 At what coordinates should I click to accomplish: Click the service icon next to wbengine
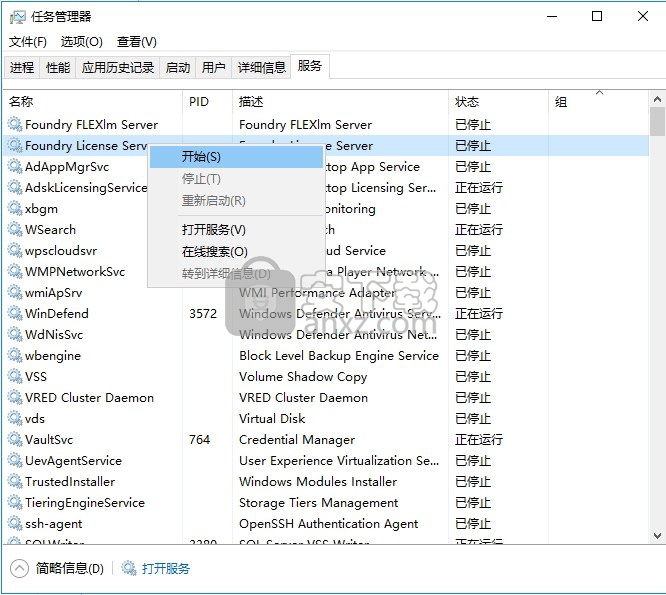click(x=15, y=355)
